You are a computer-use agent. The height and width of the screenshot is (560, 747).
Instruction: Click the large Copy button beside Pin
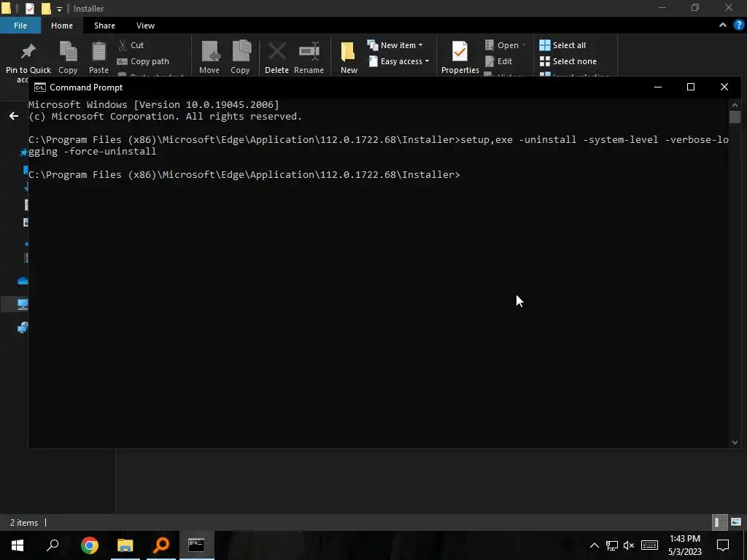(x=68, y=57)
